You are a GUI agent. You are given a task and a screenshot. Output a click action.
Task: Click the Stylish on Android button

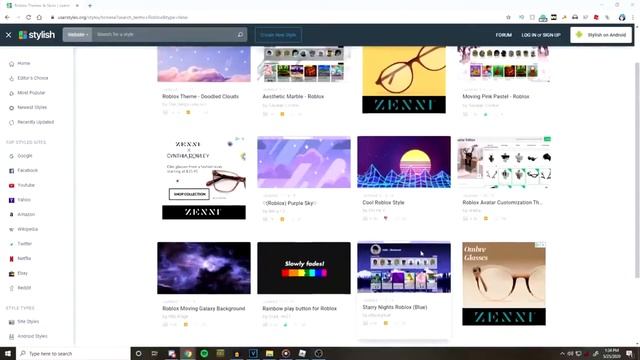(x=601, y=35)
